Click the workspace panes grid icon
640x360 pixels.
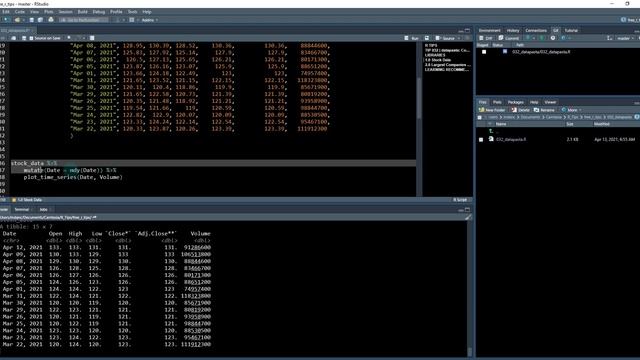[132, 20]
